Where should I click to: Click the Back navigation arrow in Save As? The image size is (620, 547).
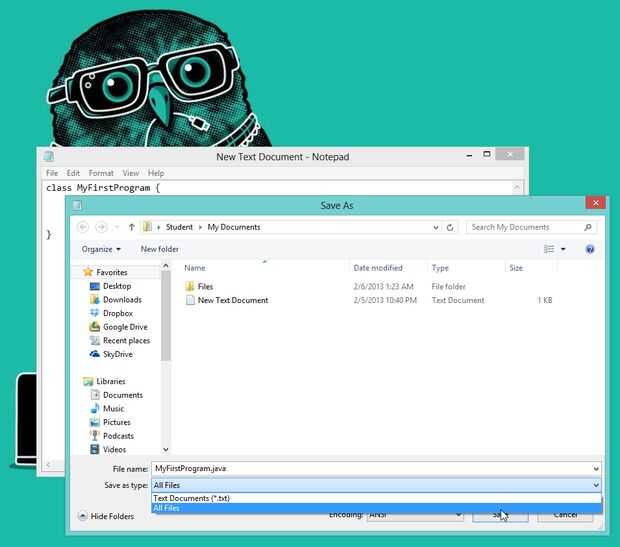(83, 227)
